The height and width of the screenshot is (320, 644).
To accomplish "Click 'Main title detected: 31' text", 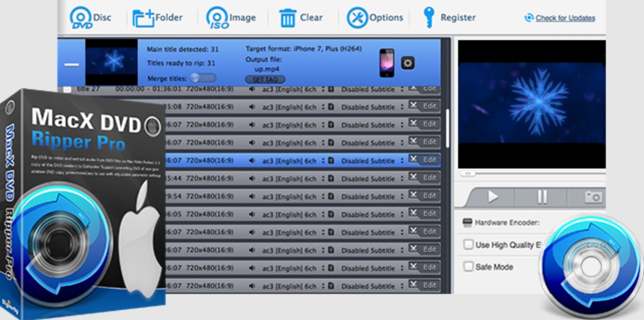I will pos(183,49).
